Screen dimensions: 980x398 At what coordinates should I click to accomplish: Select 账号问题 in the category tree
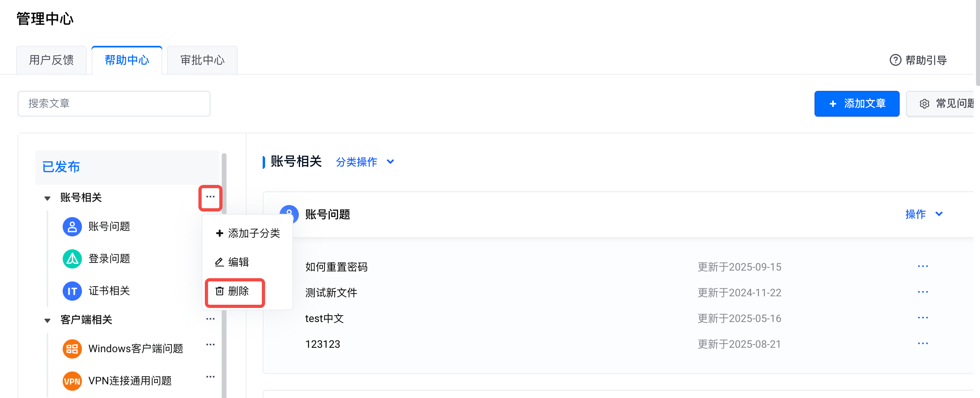coord(109,227)
